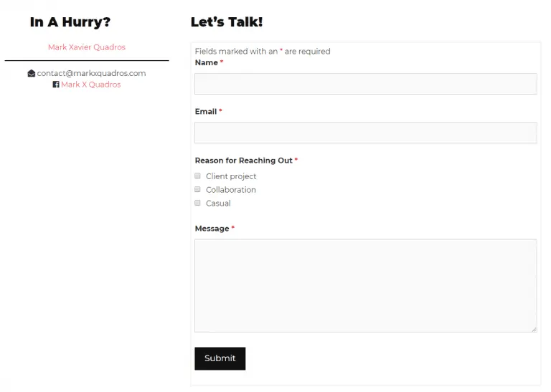The image size is (551, 392).
Task: Click the Let's Talk! heading
Action: click(227, 22)
